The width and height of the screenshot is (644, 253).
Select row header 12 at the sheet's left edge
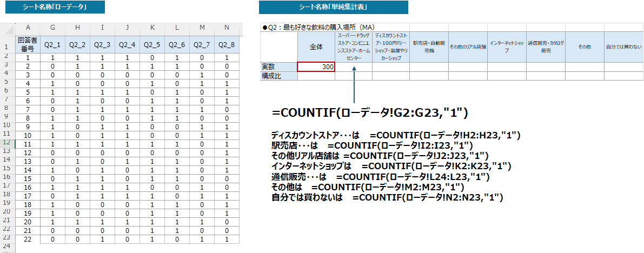click(7, 142)
